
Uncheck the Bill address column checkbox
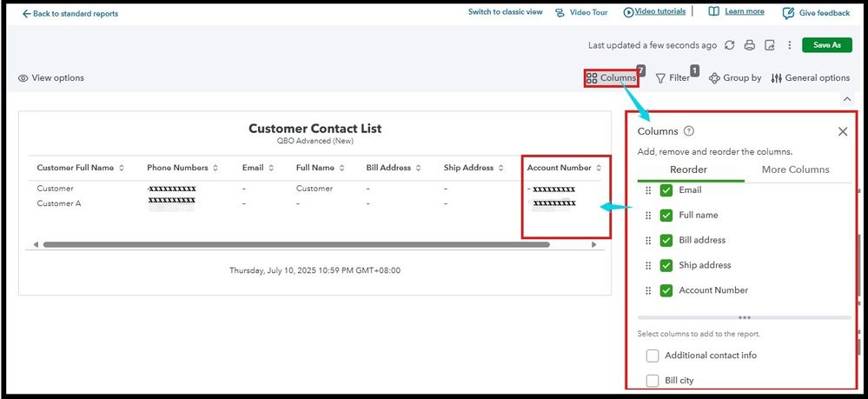[666, 240]
